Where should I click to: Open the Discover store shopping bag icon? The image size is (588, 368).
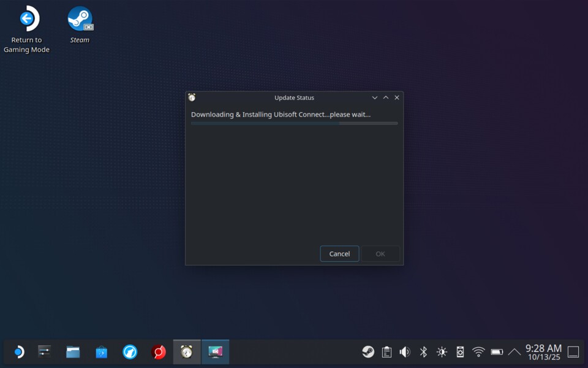pyautogui.click(x=102, y=352)
